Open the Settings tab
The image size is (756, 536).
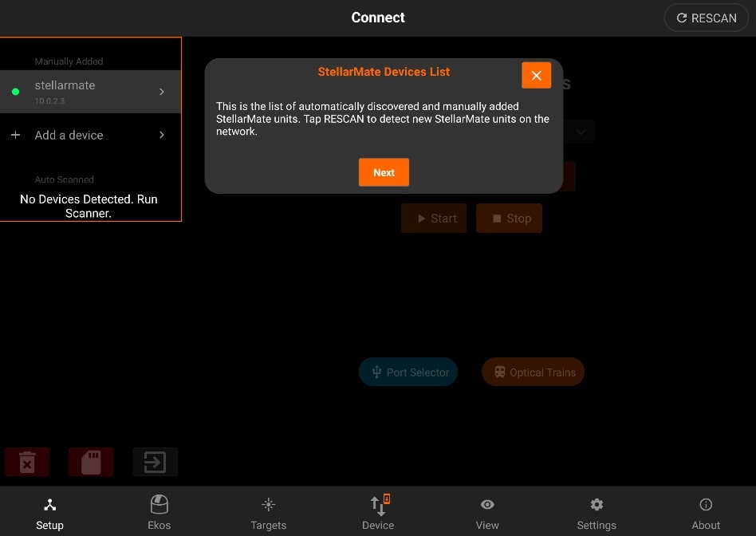[597, 512]
